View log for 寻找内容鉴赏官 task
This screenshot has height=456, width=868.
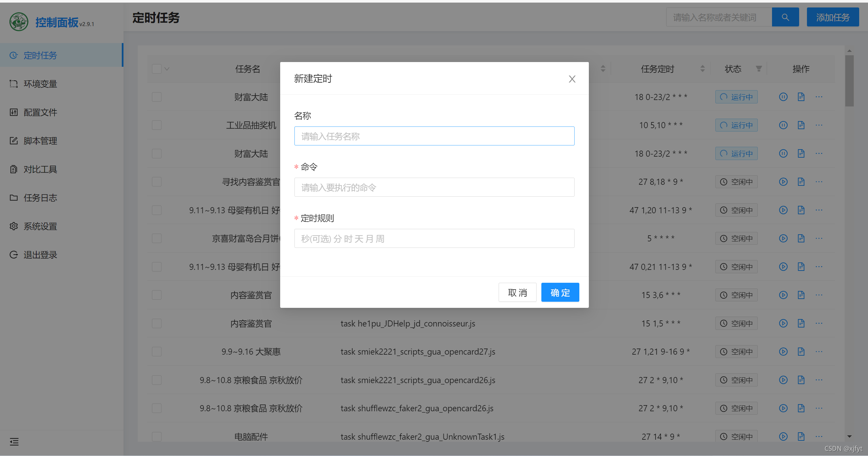coord(801,182)
